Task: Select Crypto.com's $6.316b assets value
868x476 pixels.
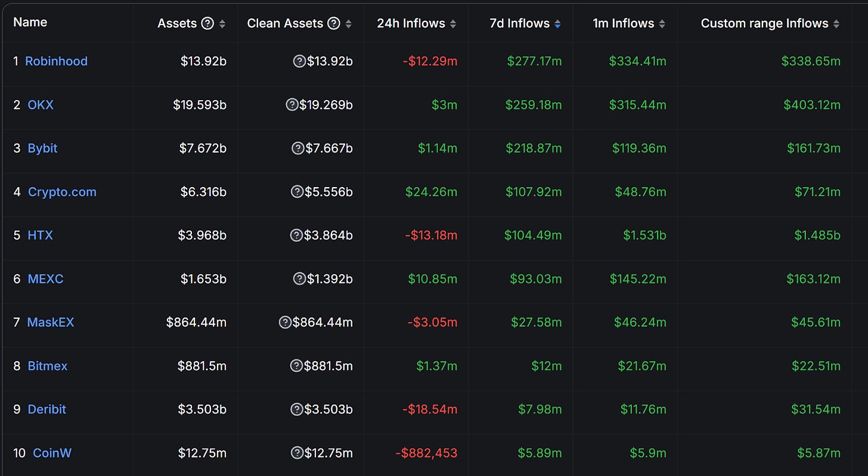Action: pyautogui.click(x=203, y=191)
